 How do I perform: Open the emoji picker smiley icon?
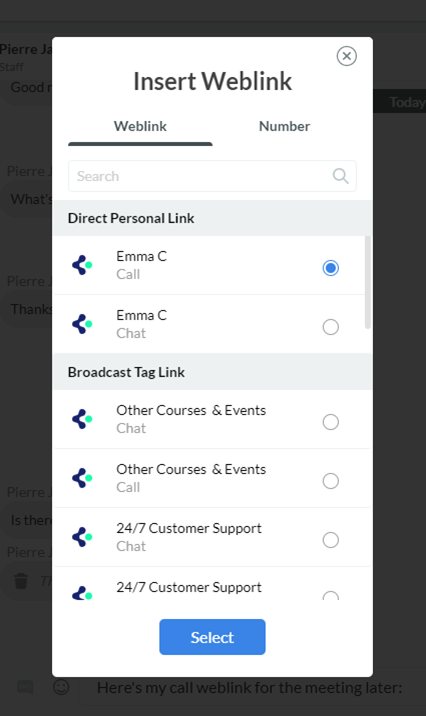tap(61, 687)
